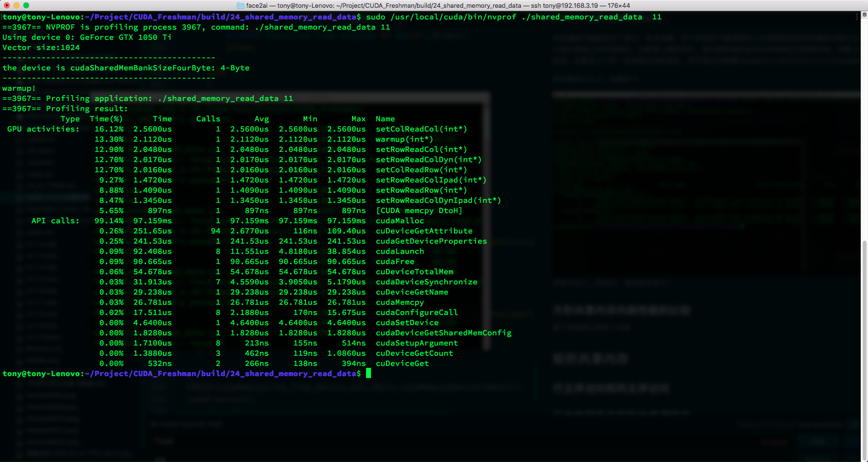Click the 'setRowReadColDynIpad(int*)' kernel name
Viewport: 868px width, 462px height.
click(438, 200)
